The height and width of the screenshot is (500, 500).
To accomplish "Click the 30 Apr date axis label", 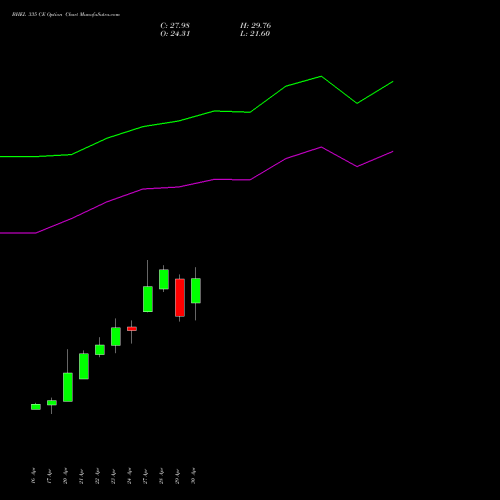I will [193, 476].
